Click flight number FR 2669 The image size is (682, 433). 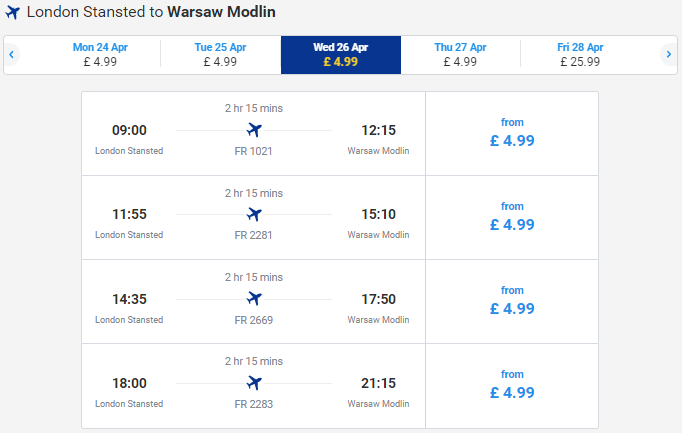pyautogui.click(x=254, y=320)
